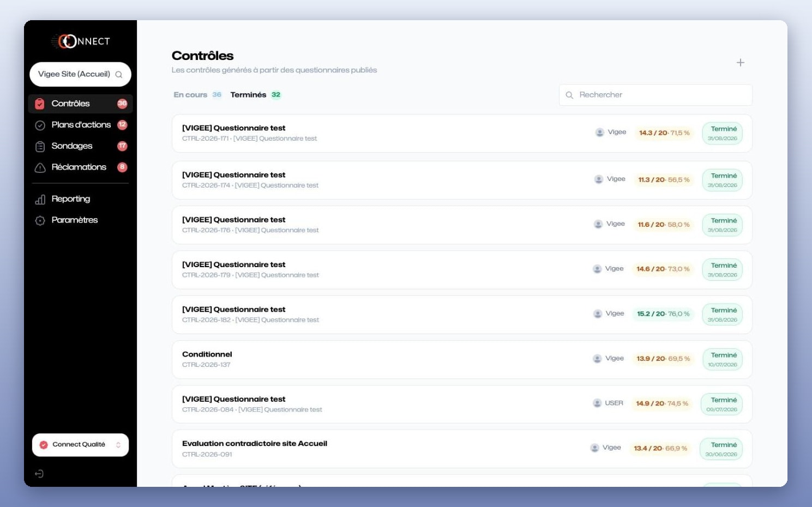812x507 pixels.
Task: Click the Sondages clipboard icon
Action: coord(40,147)
